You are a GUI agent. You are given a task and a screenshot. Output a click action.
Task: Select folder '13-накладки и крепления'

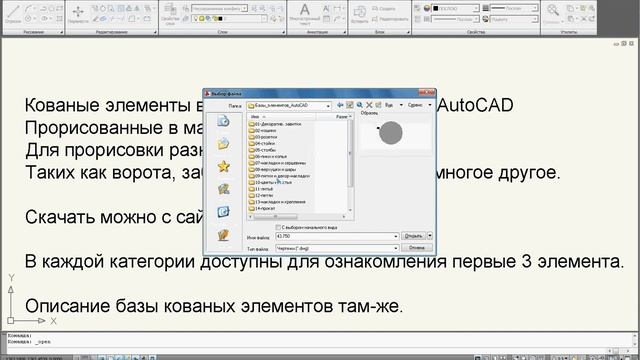click(x=277, y=202)
